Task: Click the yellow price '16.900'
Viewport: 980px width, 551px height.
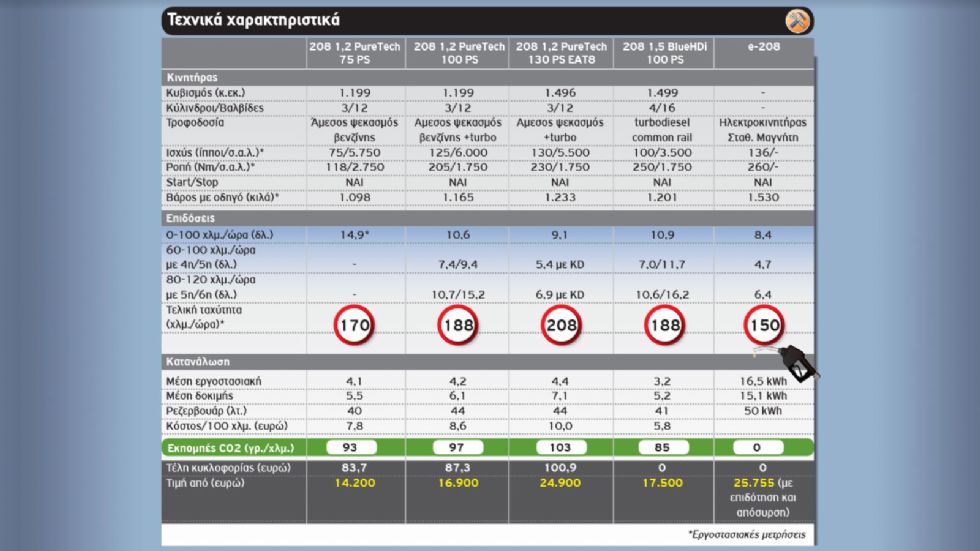Action: pyautogui.click(x=458, y=483)
